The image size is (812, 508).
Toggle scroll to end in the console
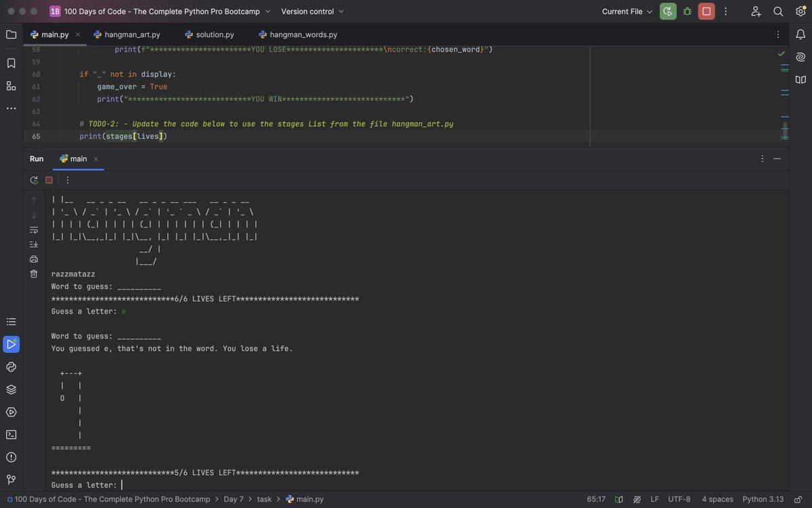(34, 245)
